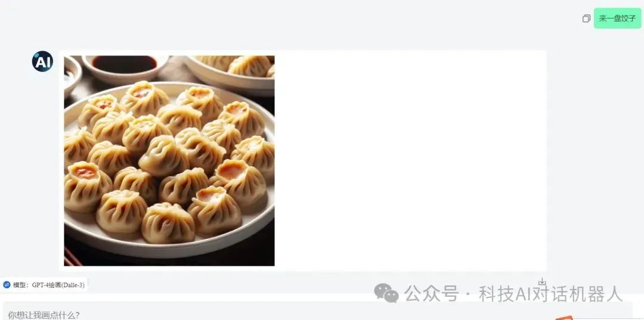644x320 pixels.
Task: Select the green 来一盘饺子 message bubble
Action: (x=617, y=18)
